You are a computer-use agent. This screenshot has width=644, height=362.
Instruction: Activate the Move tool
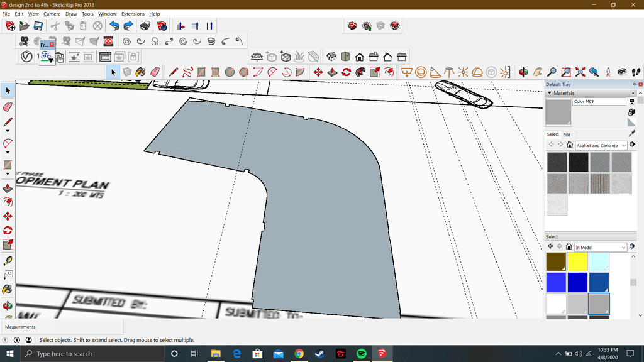click(318, 72)
